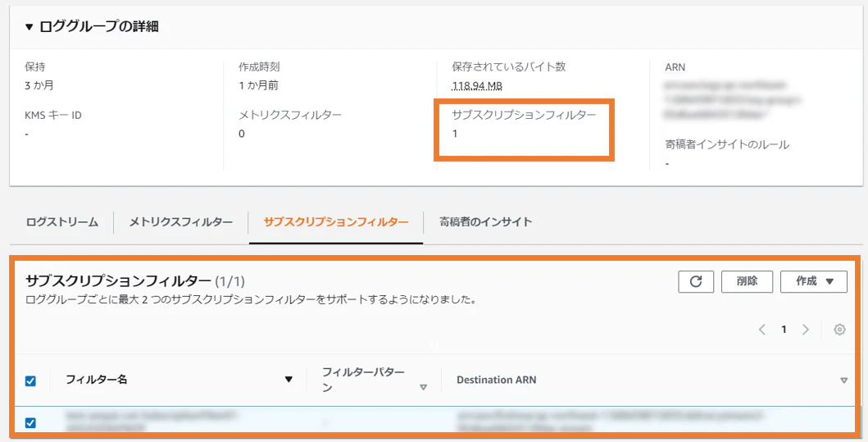Uncheck the subscription filter row checkbox
Viewport: 868px width, 442px height.
tap(30, 423)
